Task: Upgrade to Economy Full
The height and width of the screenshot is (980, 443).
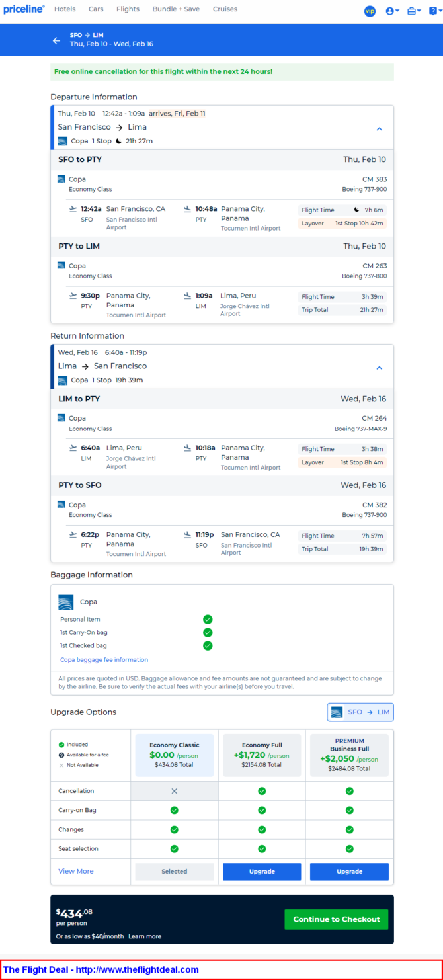Action: click(x=262, y=872)
